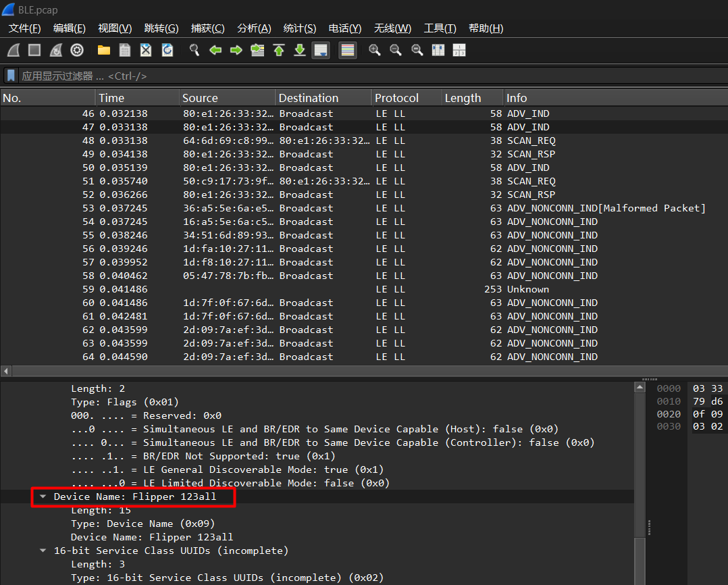Click the stop capture square icon
The width and height of the screenshot is (728, 585).
[x=34, y=50]
